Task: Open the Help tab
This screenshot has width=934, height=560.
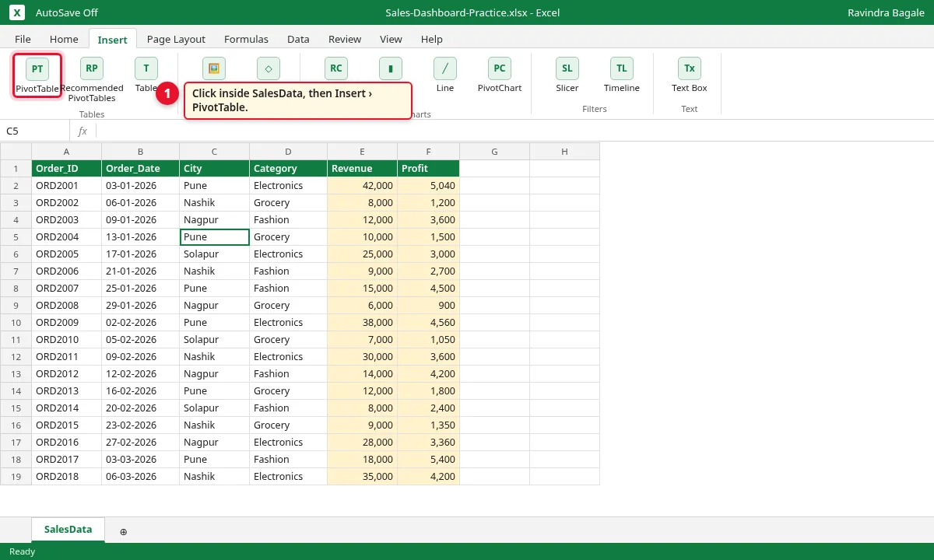Action: 432,39
